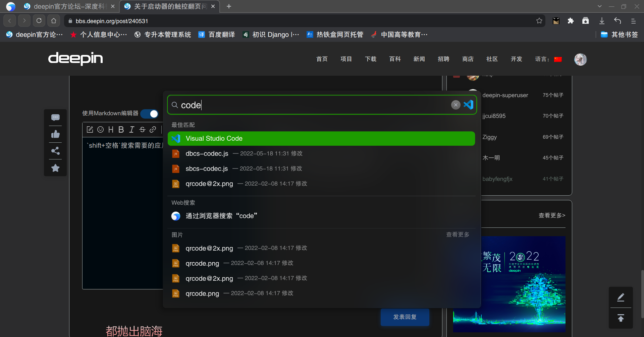Open 开发 in the site navigation

click(517, 59)
